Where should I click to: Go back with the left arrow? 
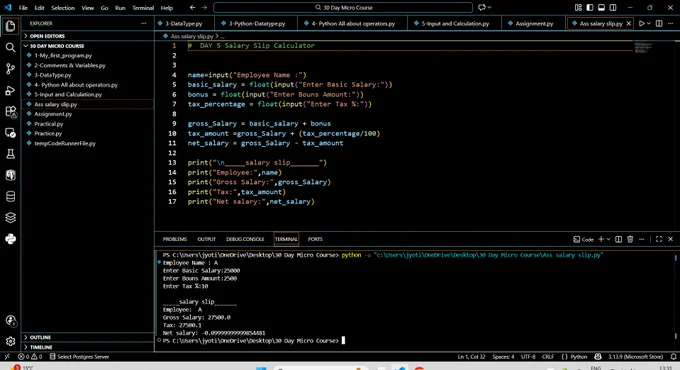[193, 7]
